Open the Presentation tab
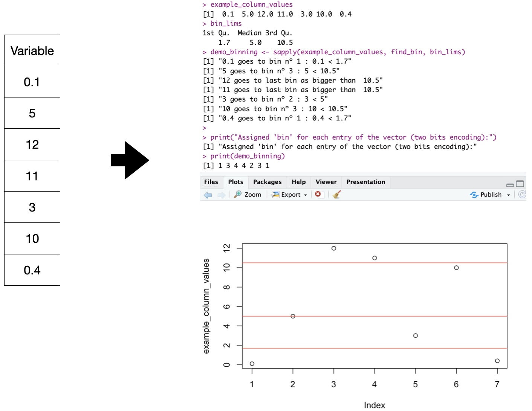This screenshot has width=532, height=411. click(x=365, y=182)
